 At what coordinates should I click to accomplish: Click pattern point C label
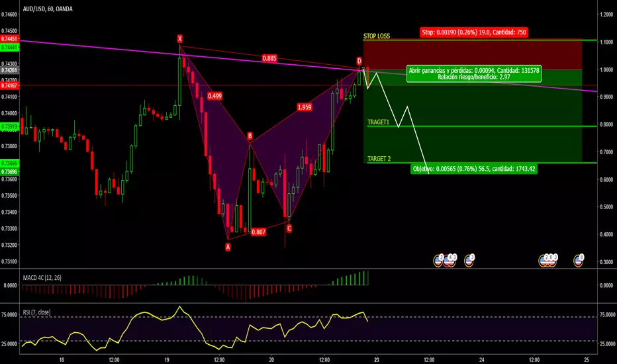pyautogui.click(x=289, y=228)
